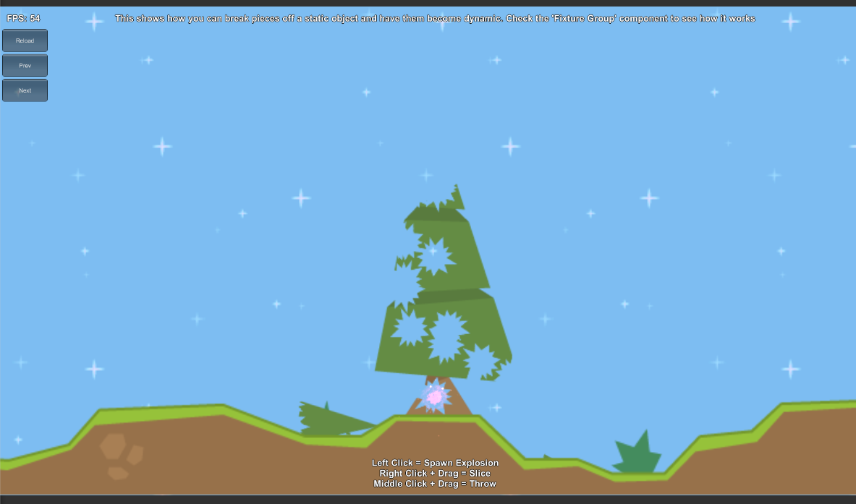Click the 'Left Click = Spawn Explosion' hint
Viewport: 856px width, 504px height.
click(x=435, y=463)
